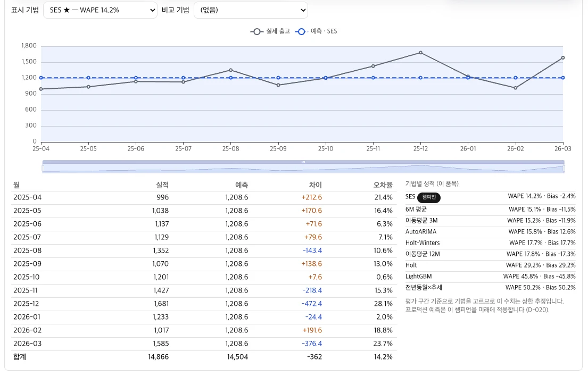Image resolution: width=588 pixels, height=376 pixels.
Task: Click the 28.1% error rate value
Action: pos(383,304)
